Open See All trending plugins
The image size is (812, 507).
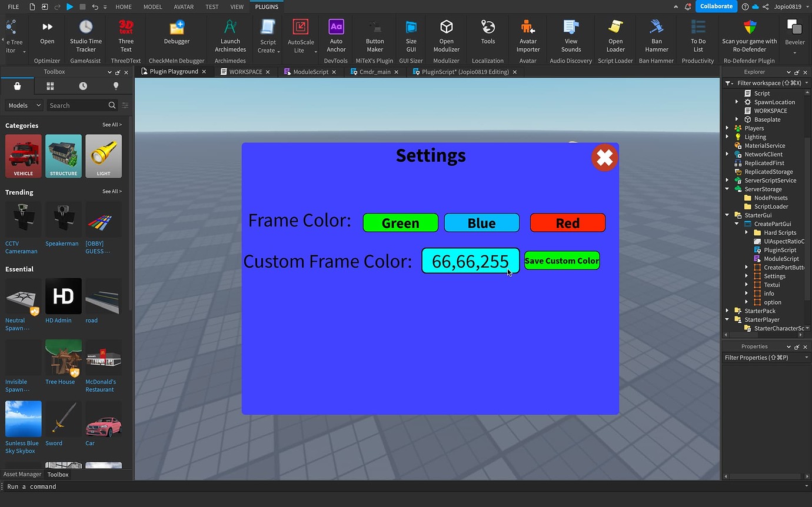pyautogui.click(x=111, y=191)
